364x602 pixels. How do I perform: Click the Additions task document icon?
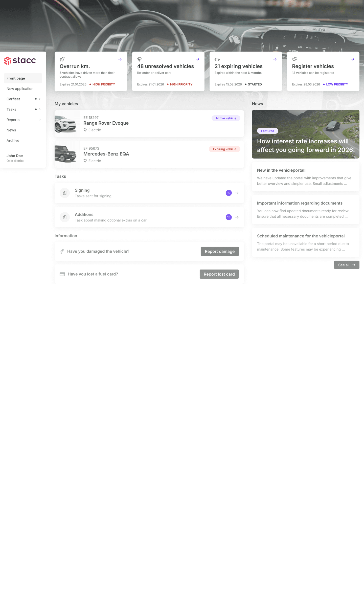pos(65,217)
